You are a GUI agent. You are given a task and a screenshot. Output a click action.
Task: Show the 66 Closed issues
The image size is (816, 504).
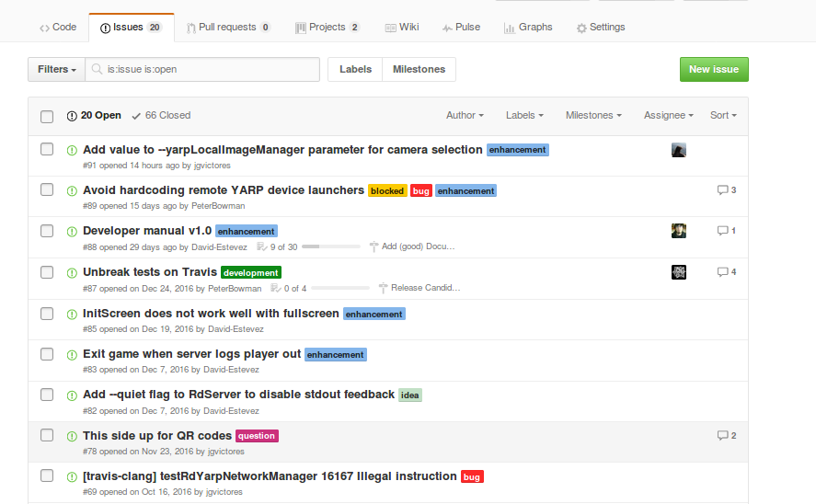pyautogui.click(x=161, y=116)
